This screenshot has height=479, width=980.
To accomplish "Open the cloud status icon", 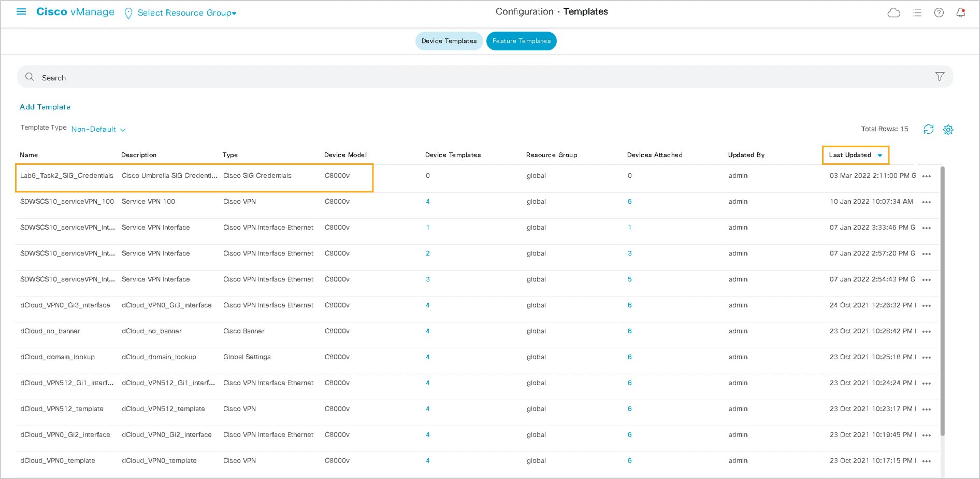I will click(x=894, y=13).
